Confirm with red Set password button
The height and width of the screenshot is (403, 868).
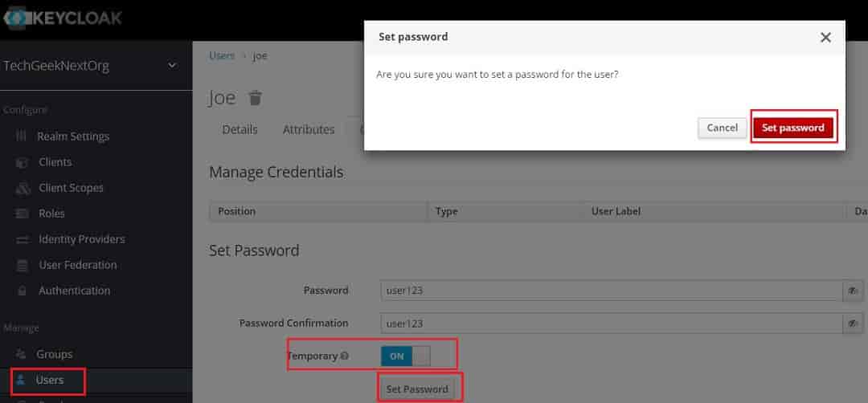coord(792,128)
